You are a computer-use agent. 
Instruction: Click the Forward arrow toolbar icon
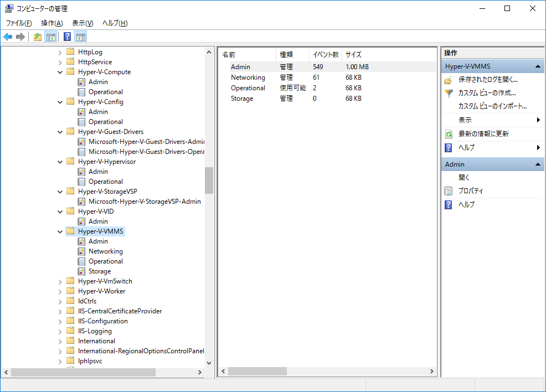point(20,37)
